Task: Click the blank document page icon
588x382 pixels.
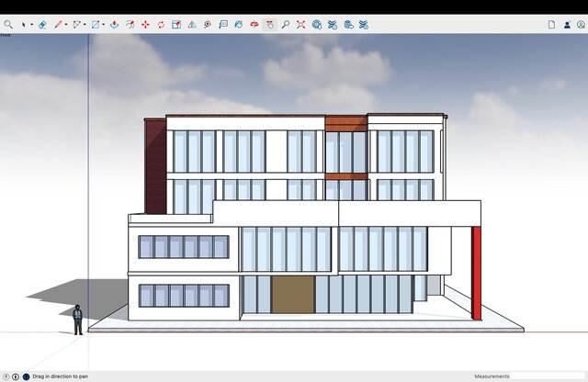Action: pyautogui.click(x=551, y=25)
